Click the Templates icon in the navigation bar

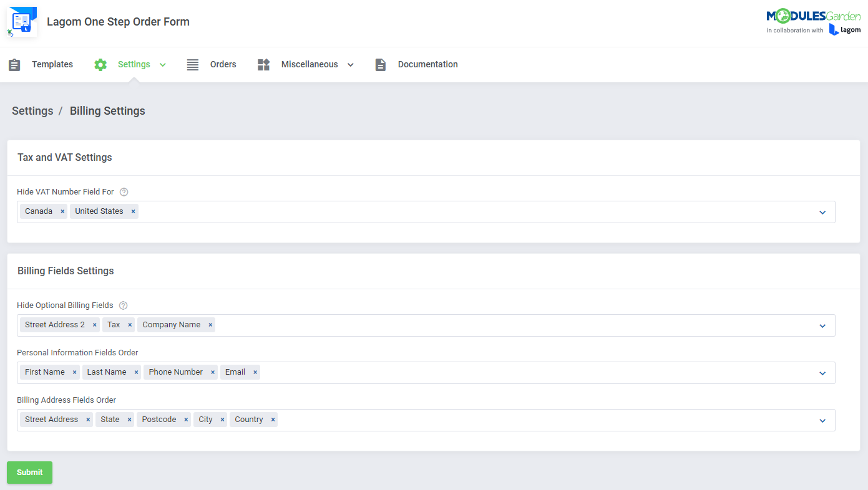coord(14,64)
